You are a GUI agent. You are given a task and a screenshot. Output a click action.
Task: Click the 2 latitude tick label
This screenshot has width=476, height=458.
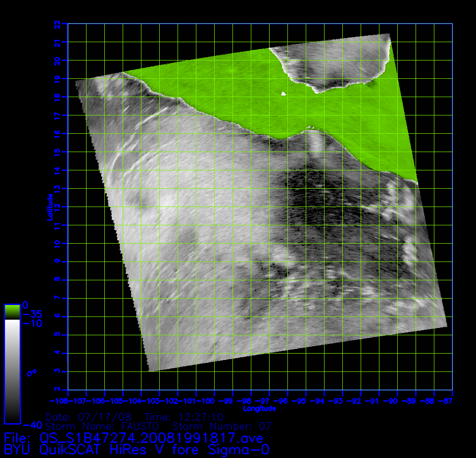(57, 389)
